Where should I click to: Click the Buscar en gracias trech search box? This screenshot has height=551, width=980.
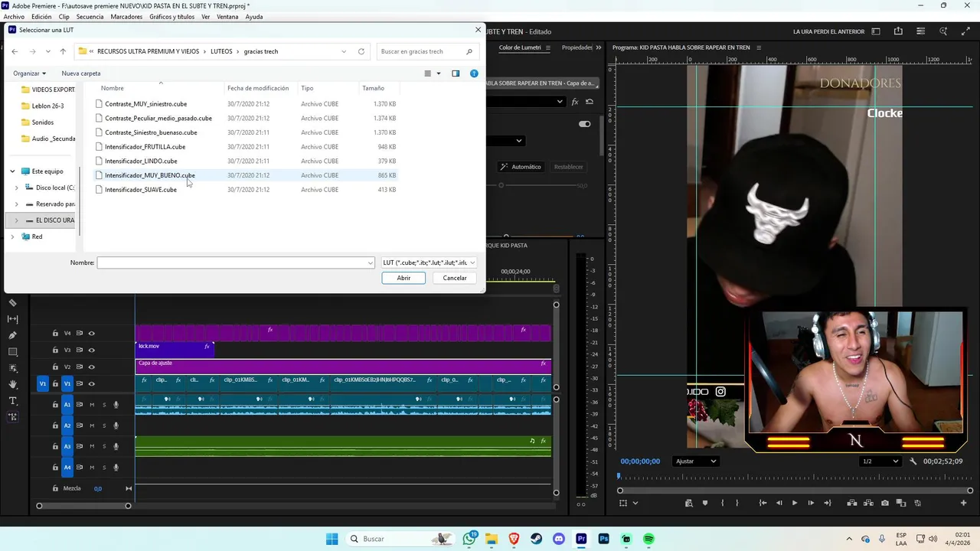tap(426, 51)
